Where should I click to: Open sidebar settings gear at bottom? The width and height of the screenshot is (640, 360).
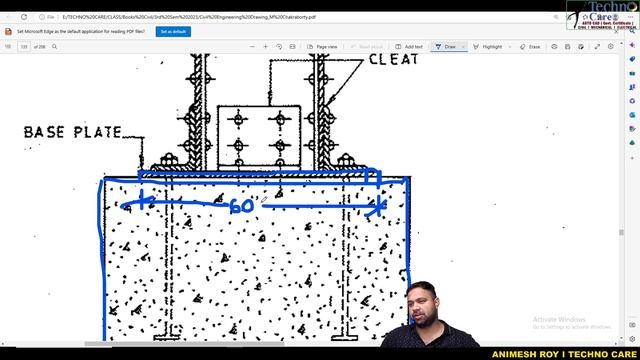tap(632, 339)
